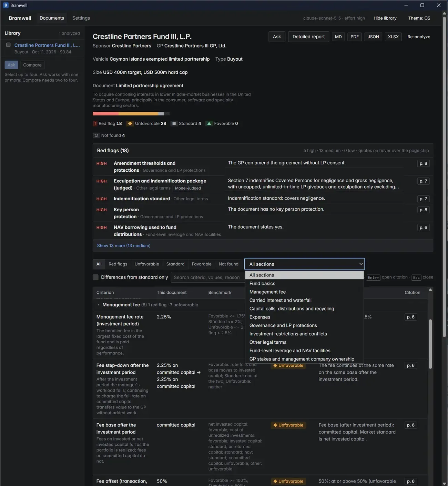Pick Expenses in the section list
Image resolution: width=448 pixels, height=486 pixels.
(305, 317)
